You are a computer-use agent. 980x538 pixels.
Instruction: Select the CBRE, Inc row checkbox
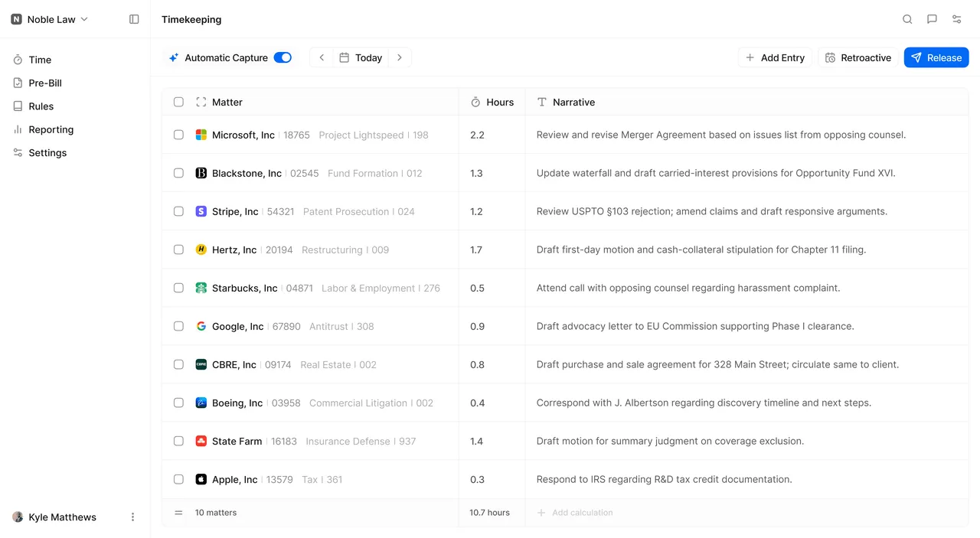click(x=178, y=364)
